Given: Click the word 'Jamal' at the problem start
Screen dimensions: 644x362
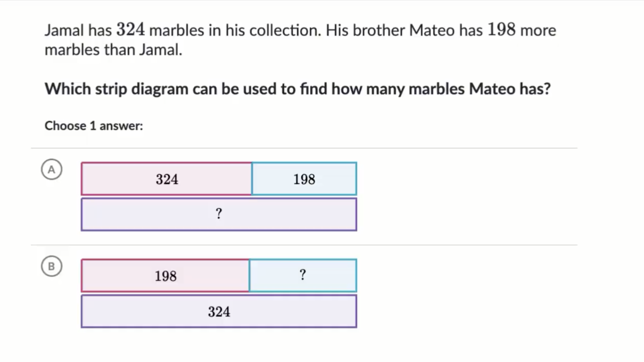Looking at the screenshot, I should point(64,30).
